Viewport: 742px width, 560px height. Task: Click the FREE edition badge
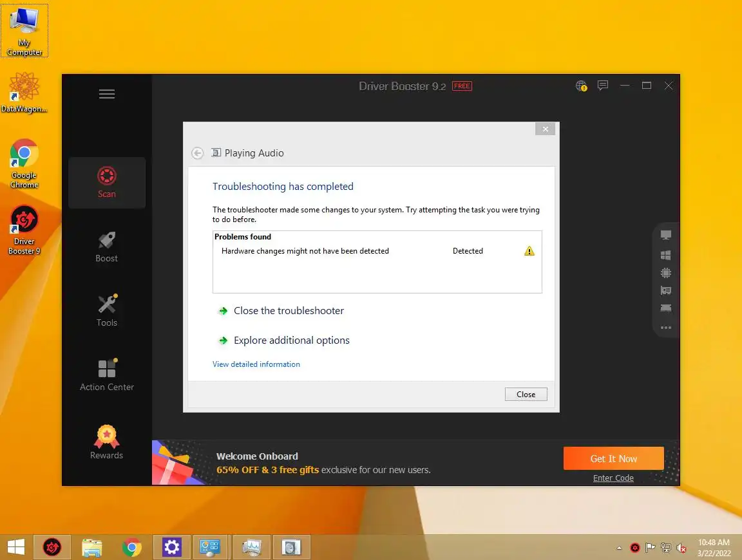point(462,86)
